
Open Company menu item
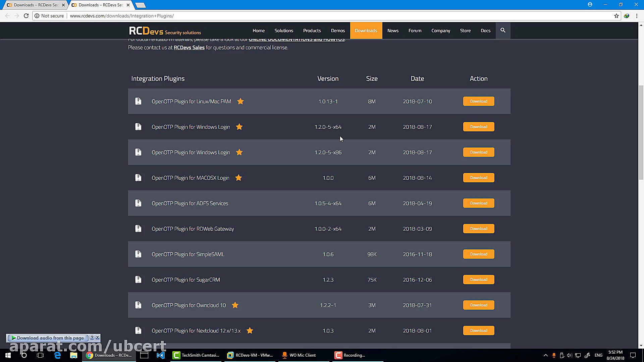pos(441,31)
